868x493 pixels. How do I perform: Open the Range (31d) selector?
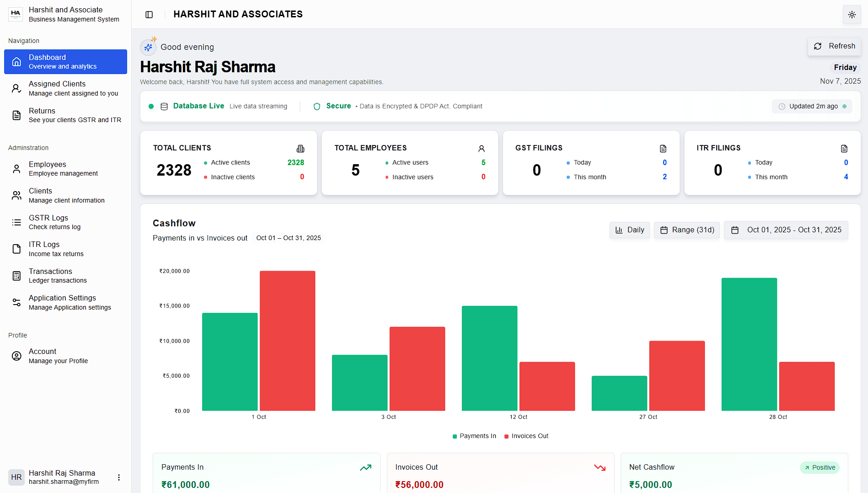tap(686, 230)
